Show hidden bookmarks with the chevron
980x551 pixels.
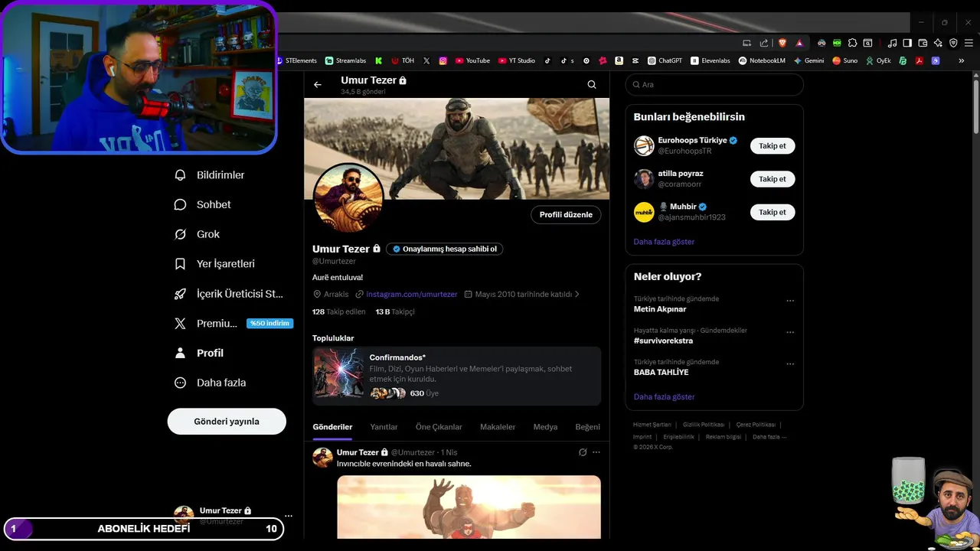(x=961, y=60)
